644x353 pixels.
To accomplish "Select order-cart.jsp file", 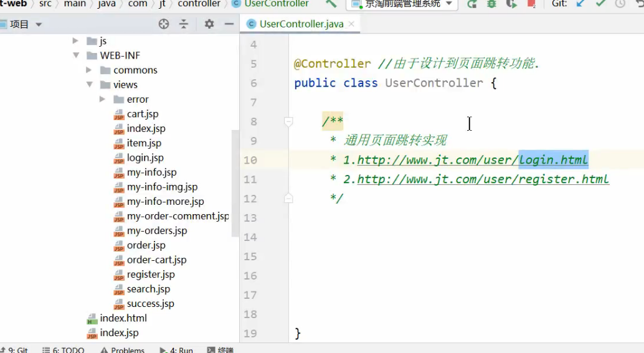I will pyautogui.click(x=156, y=260).
